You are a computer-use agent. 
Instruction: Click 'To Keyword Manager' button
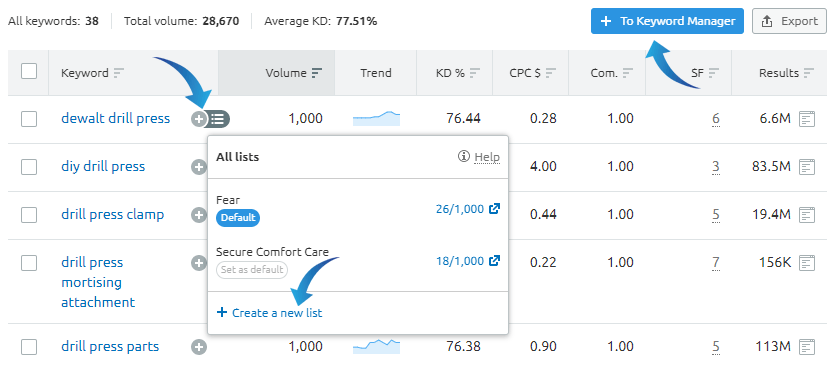pos(667,21)
